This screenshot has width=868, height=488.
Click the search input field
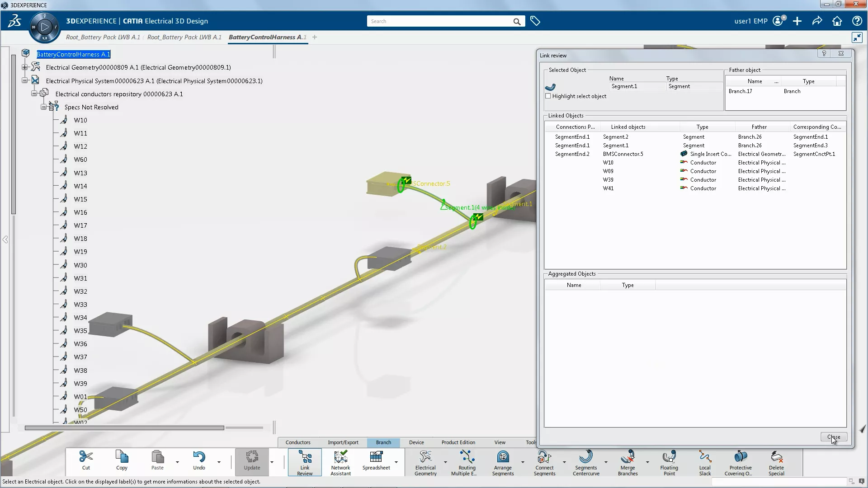(440, 21)
